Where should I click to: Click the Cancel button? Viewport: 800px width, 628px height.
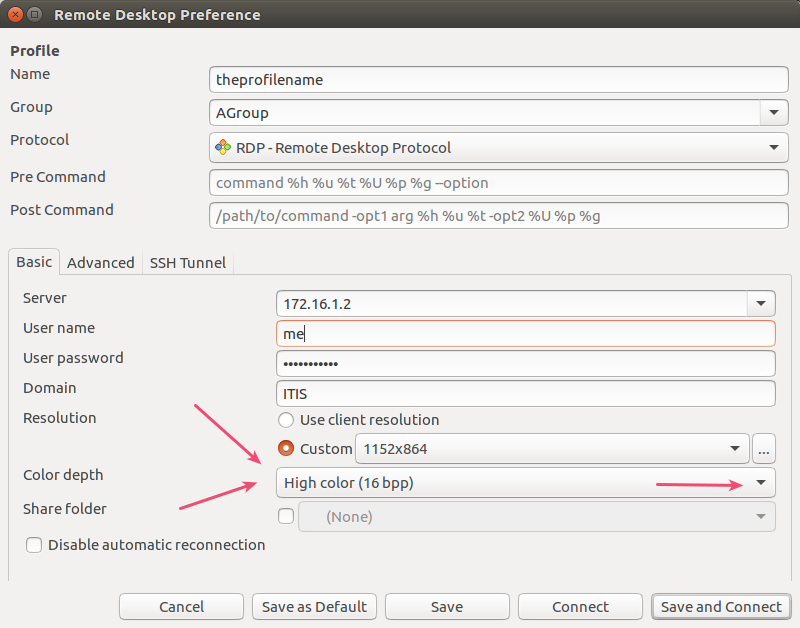pyautogui.click(x=181, y=607)
